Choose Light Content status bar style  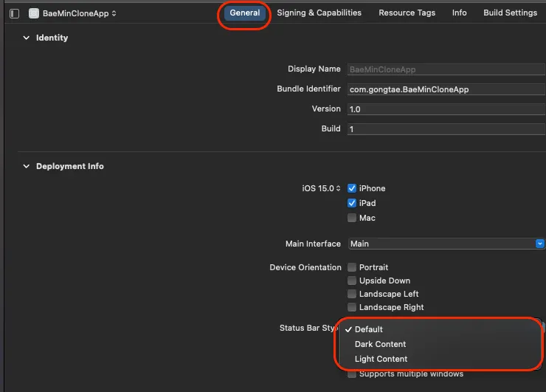pyautogui.click(x=381, y=359)
